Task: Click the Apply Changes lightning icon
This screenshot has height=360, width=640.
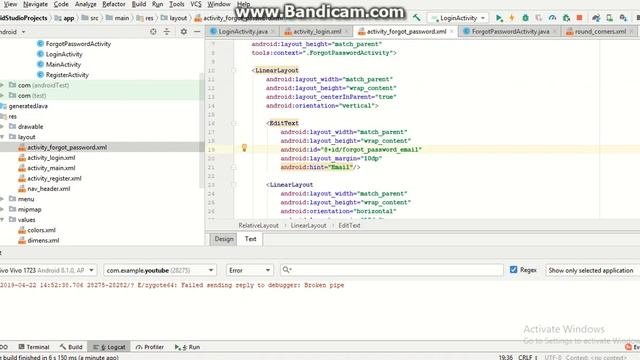Action: (x=512, y=18)
